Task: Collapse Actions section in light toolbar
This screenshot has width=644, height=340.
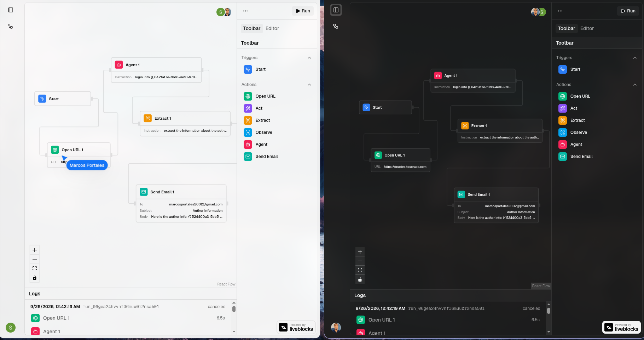Action: click(309, 85)
